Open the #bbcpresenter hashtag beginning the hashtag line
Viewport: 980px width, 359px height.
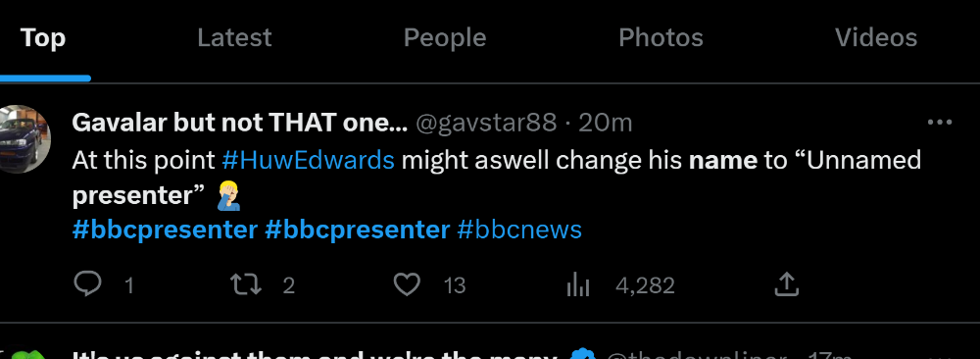point(165,230)
